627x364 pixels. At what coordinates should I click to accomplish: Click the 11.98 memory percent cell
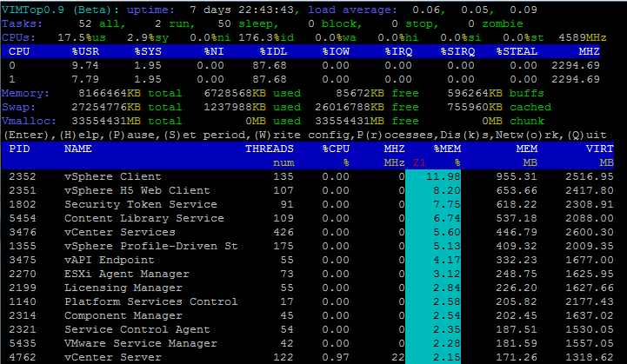(x=444, y=176)
